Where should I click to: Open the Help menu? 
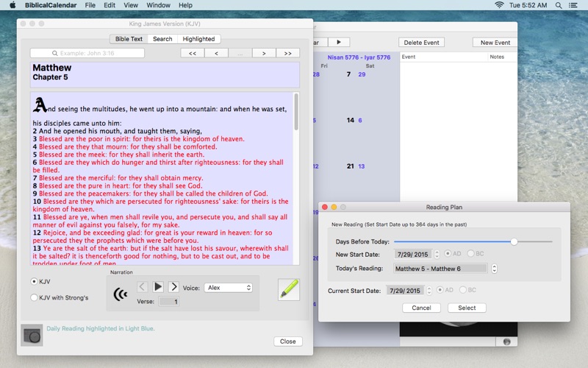tap(185, 5)
